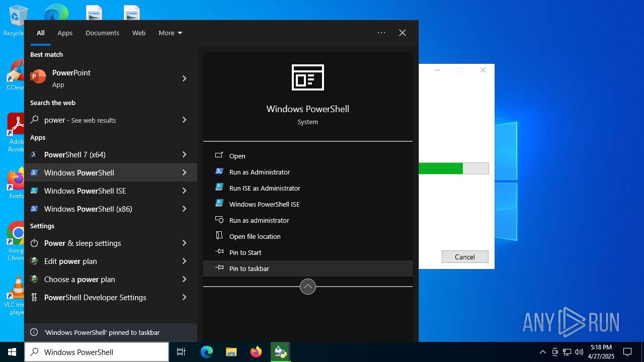Viewport: 644px width, 362px height.
Task: Click the Edit power plan icon
Action: tap(34, 261)
